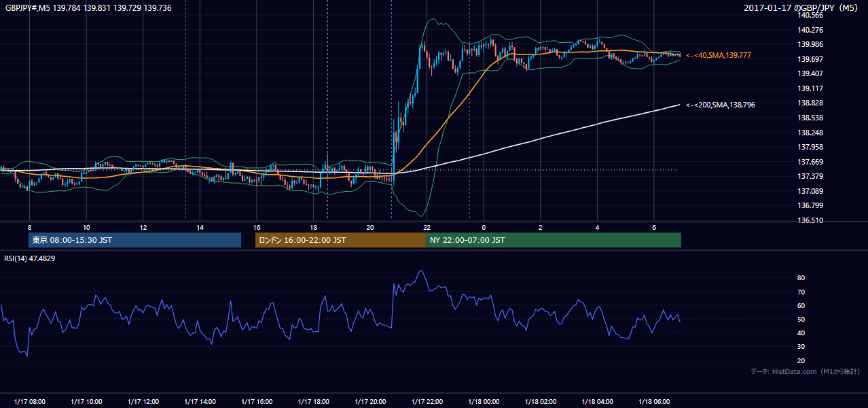Click price axis value 137.379
The width and height of the screenshot is (868, 408).
(x=810, y=176)
